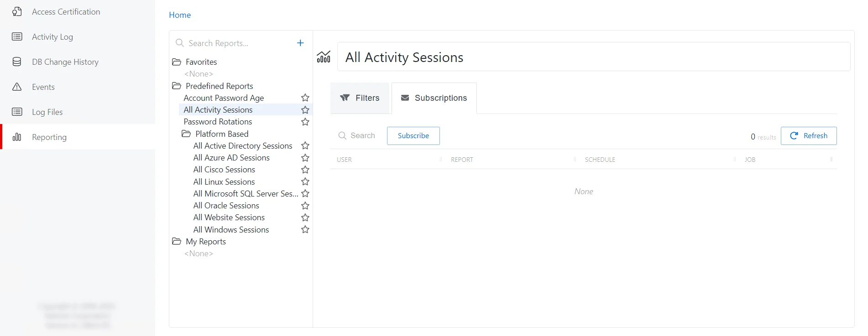Star the All Windows Sessions report
This screenshot has width=868, height=336.
[305, 229]
